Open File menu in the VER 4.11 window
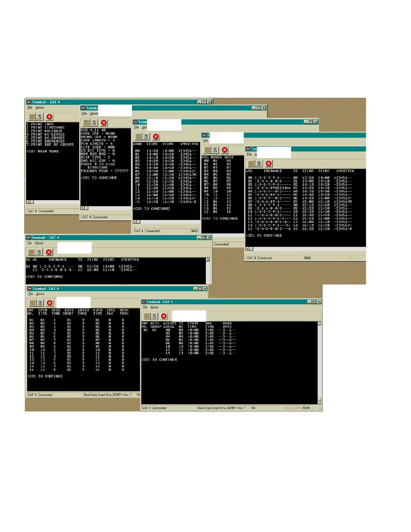The image size is (411, 532). point(84,114)
